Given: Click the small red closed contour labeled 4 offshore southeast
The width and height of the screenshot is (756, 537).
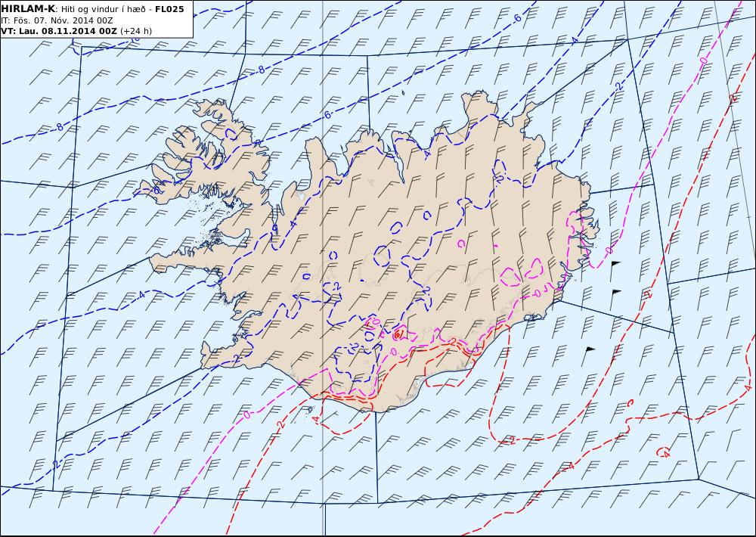Looking at the screenshot, I should (665, 452).
